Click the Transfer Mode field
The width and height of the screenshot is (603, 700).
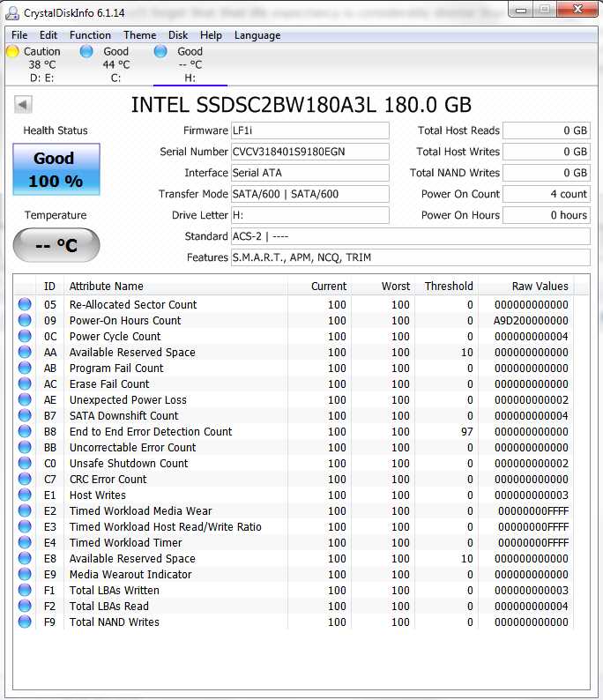309,194
